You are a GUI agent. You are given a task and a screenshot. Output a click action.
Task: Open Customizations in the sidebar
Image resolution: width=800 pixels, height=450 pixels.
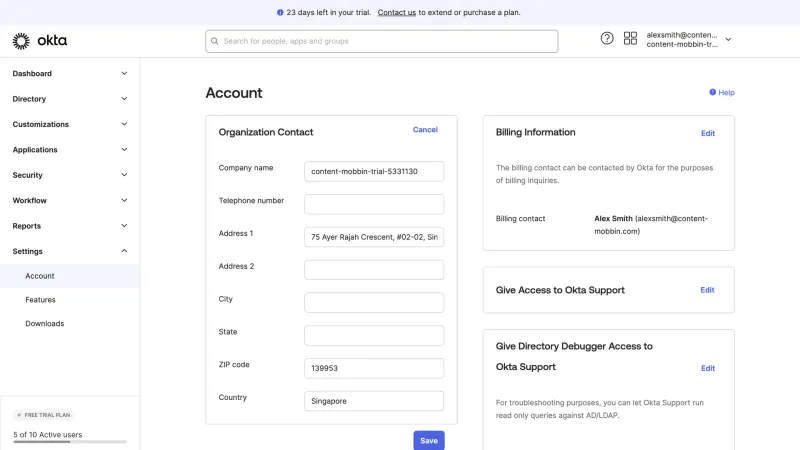click(x=40, y=124)
